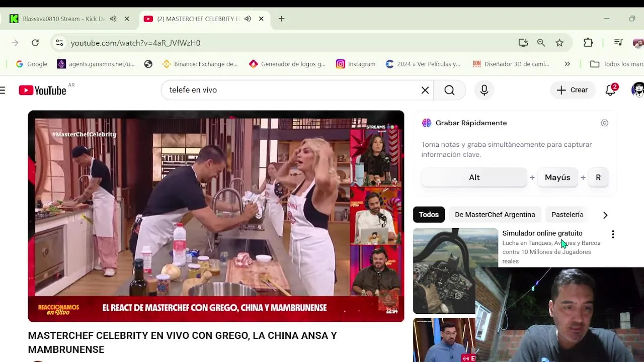Open YouTube notifications bell

click(610, 90)
